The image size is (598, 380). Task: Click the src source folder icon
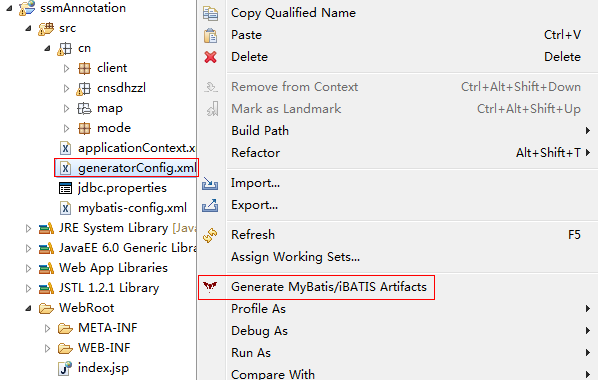point(46,29)
